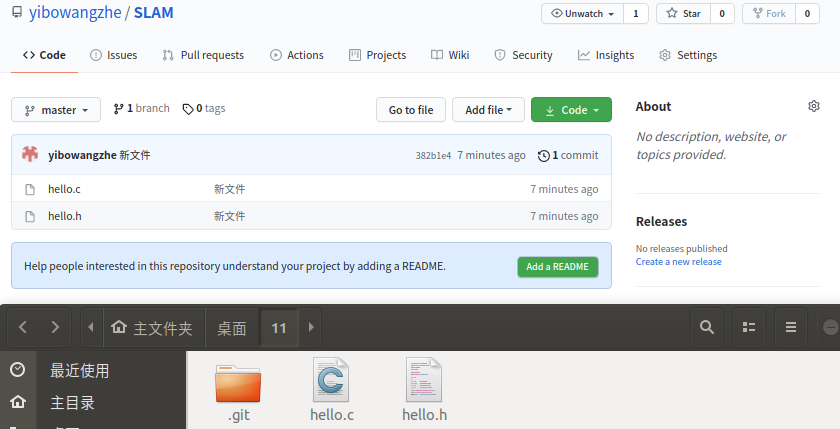The image size is (840, 429).
Task: Click the window minimize button
Action: click(830, 327)
